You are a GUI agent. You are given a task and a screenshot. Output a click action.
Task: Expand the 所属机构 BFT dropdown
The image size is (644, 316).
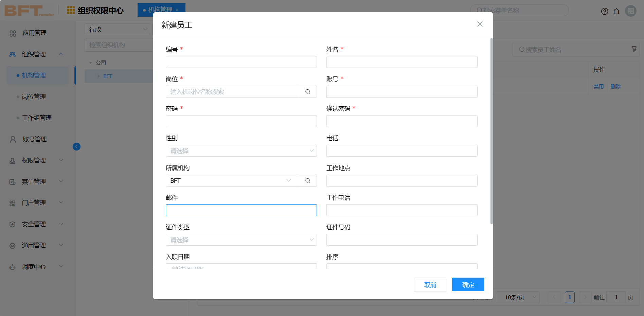tap(288, 181)
